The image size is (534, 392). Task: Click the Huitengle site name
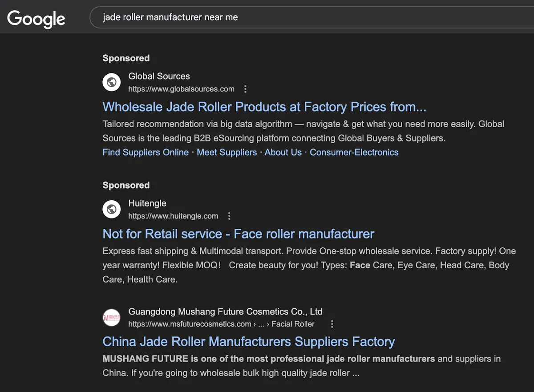[x=147, y=203]
